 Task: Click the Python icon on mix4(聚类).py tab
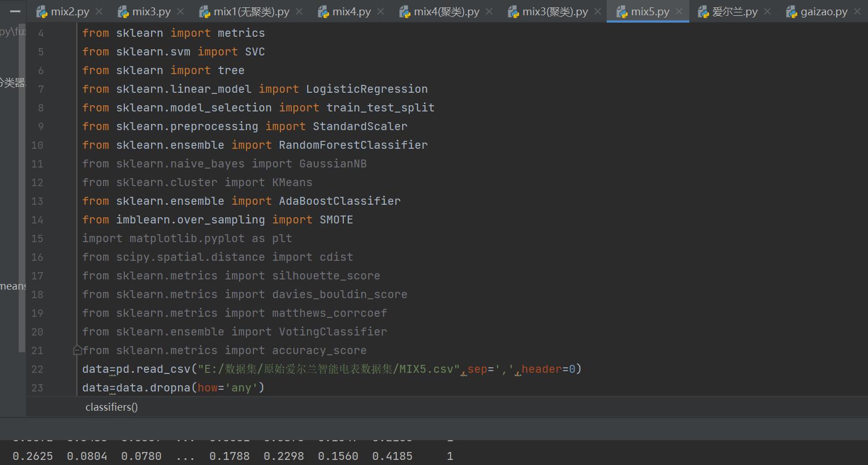tap(404, 12)
